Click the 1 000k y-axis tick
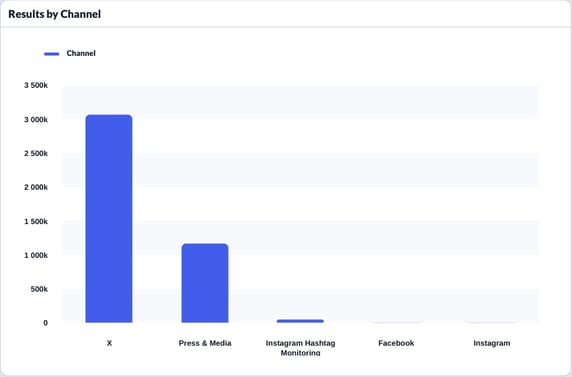The image size is (572, 377). click(x=36, y=255)
